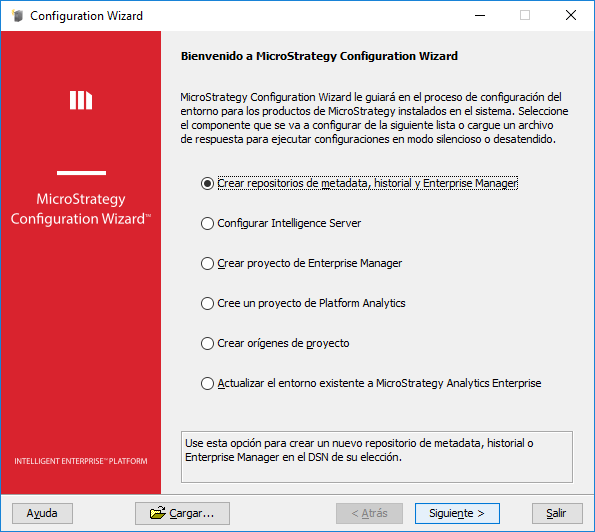Go forward with the Siguiente button
595x532 pixels.
coord(457,513)
